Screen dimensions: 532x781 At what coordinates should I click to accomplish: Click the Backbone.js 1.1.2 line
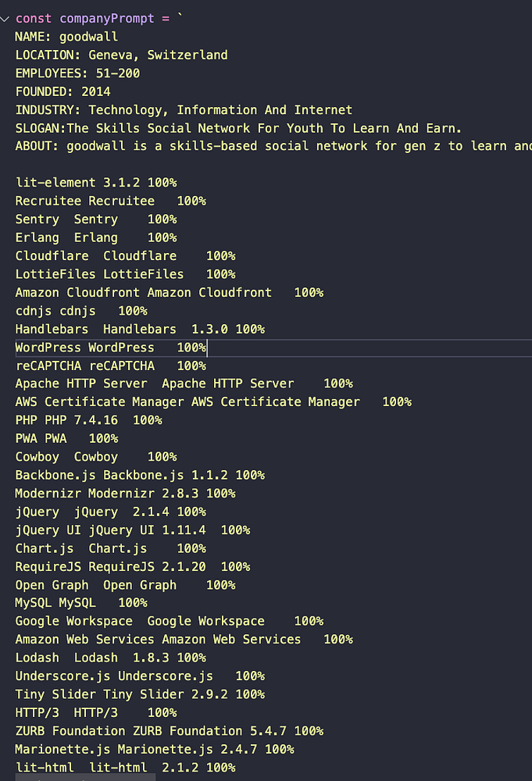click(140, 475)
